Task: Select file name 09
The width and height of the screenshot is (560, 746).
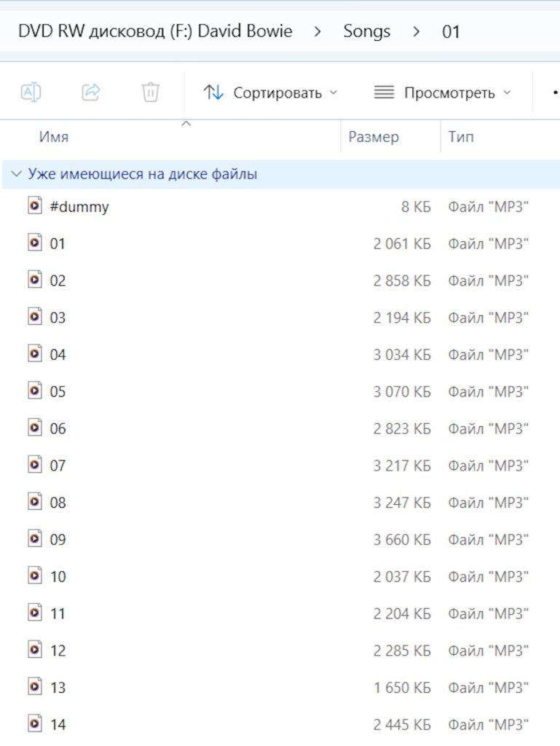Action: pos(58,540)
